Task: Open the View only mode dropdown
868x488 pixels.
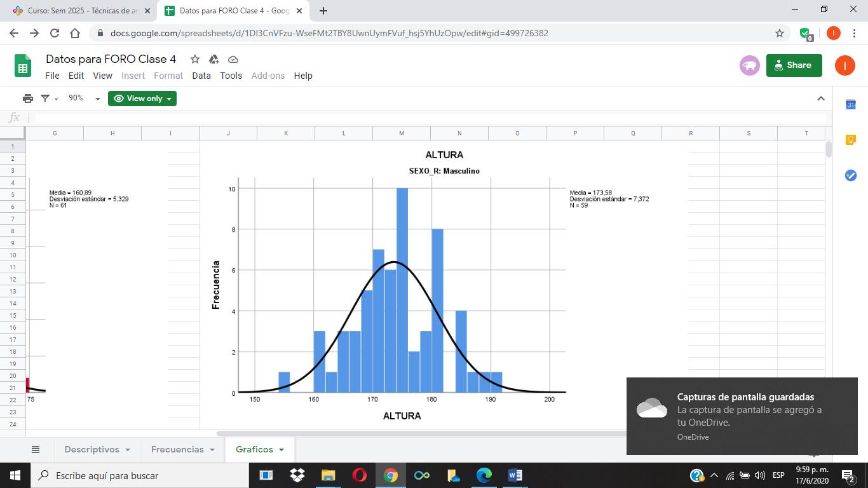Action: click(142, 98)
